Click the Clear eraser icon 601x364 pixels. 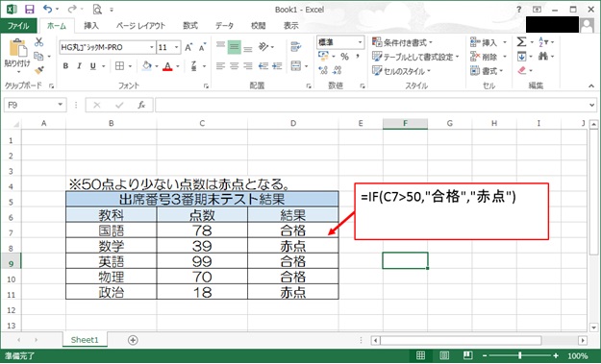point(522,70)
